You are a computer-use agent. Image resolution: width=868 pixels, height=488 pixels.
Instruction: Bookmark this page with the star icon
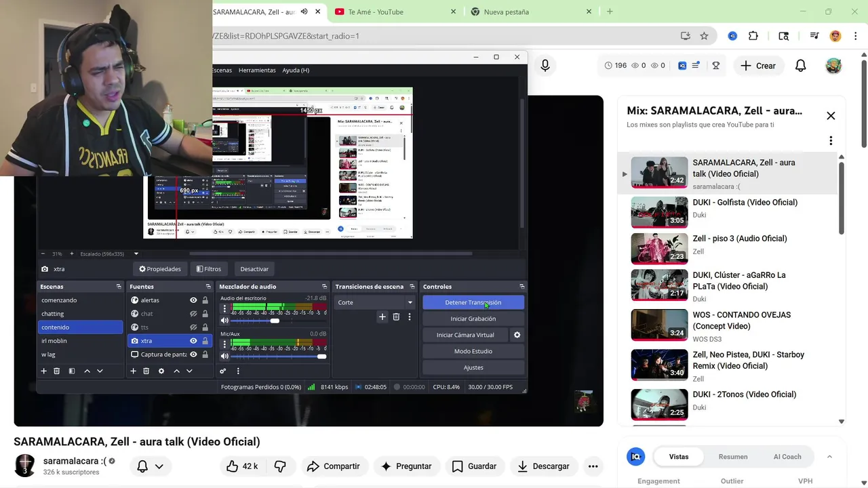704,36
